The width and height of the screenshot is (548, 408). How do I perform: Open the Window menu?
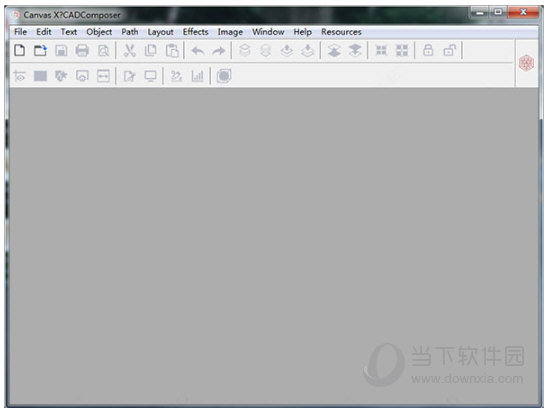(x=268, y=32)
